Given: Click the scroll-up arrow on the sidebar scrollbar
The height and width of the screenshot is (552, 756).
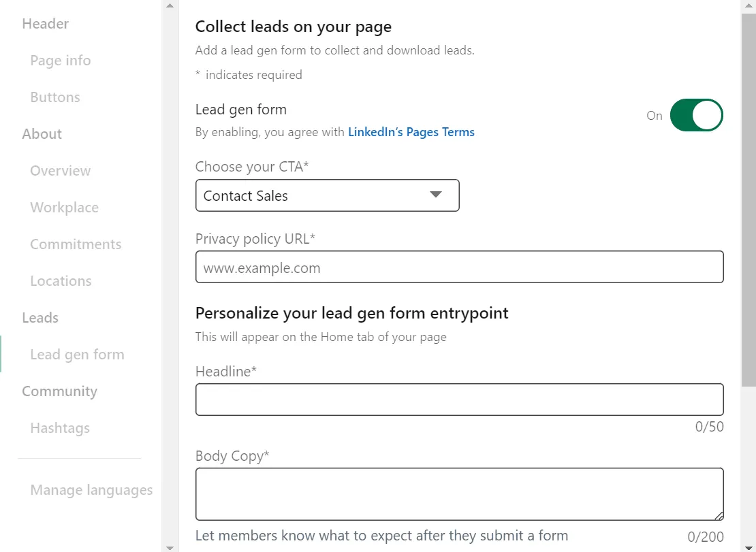Looking at the screenshot, I should pos(169,5).
